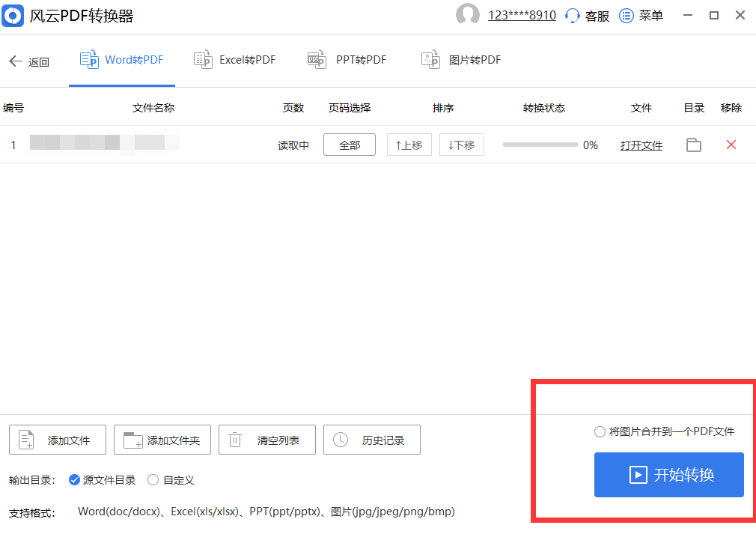This screenshot has width=756, height=534.
Task: Switch to the PPT转PDF tab
Action: 347,61
